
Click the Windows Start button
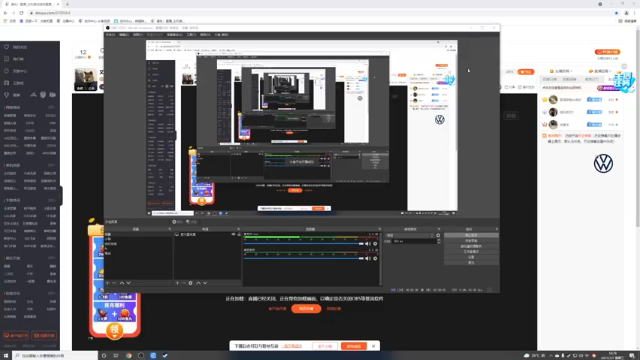coord(6,356)
